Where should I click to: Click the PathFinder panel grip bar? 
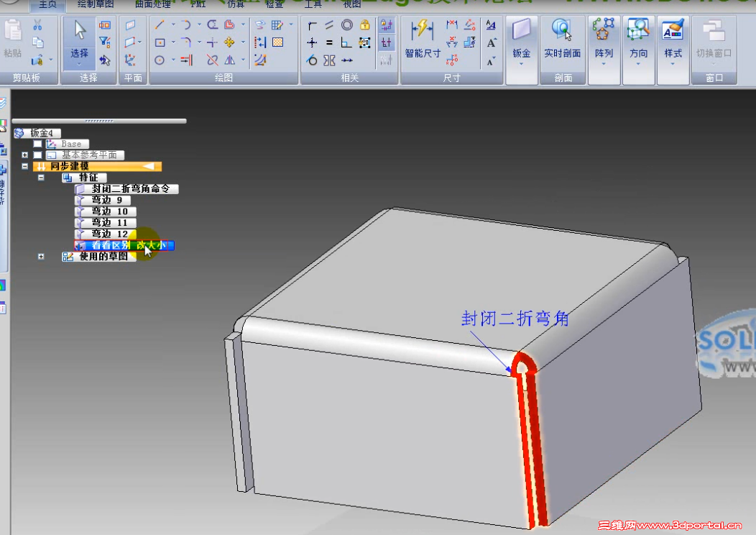(99, 121)
